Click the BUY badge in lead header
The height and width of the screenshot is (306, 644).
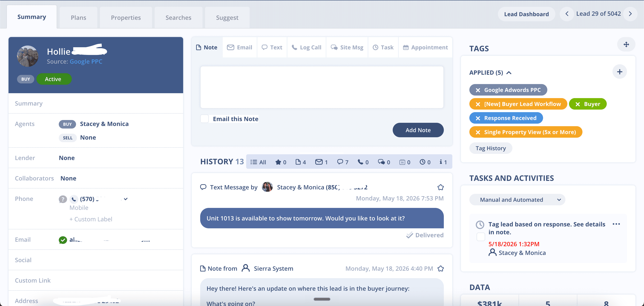[x=26, y=79]
